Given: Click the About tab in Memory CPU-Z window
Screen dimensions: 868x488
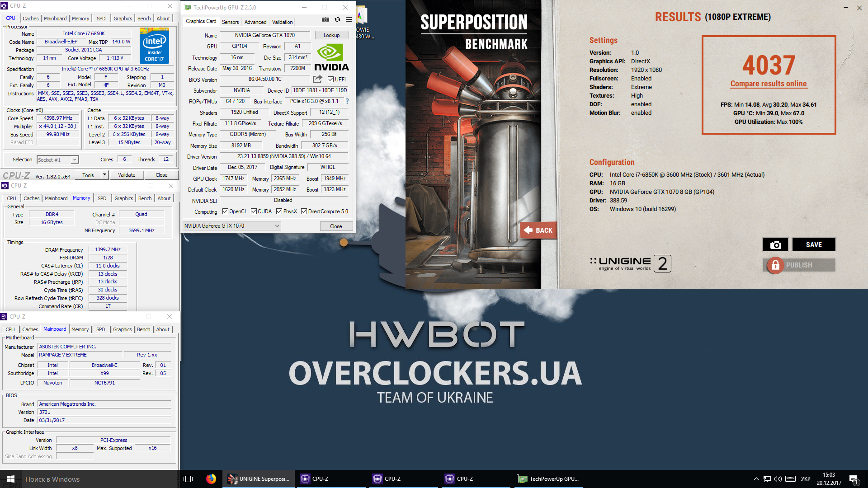Looking at the screenshot, I should [x=164, y=198].
